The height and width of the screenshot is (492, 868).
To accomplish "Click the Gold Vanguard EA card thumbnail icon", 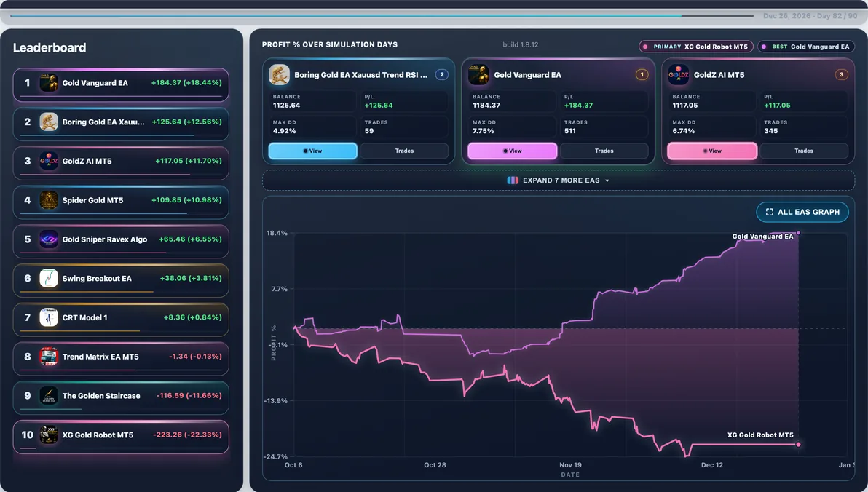I will coord(479,75).
